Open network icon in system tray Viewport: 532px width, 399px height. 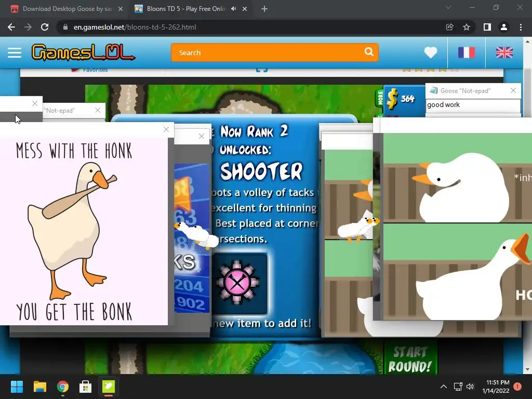click(458, 387)
